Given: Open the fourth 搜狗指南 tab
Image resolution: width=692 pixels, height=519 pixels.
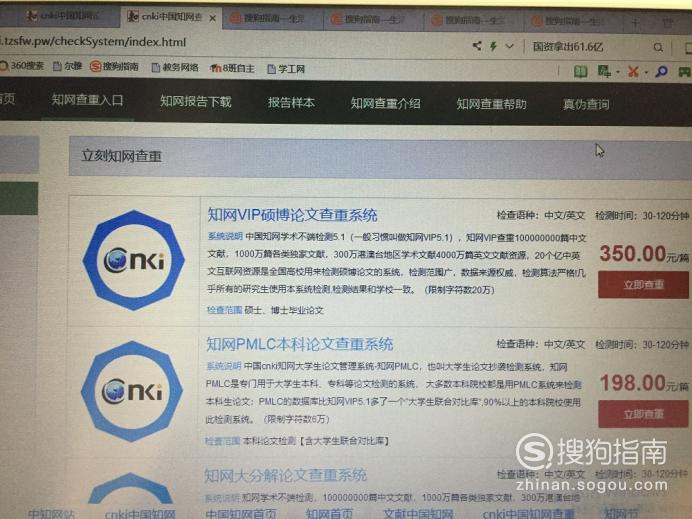Looking at the screenshot, I should [574, 21].
